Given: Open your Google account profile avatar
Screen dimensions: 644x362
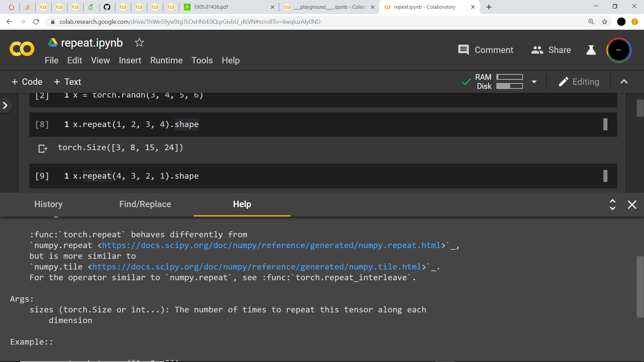Looking at the screenshot, I should (x=619, y=50).
